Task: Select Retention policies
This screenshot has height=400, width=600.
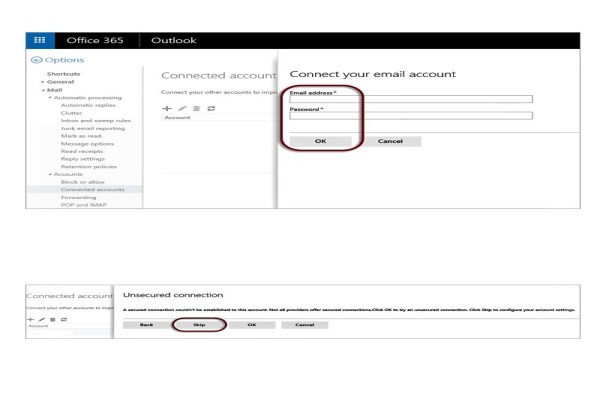Action: tap(89, 167)
